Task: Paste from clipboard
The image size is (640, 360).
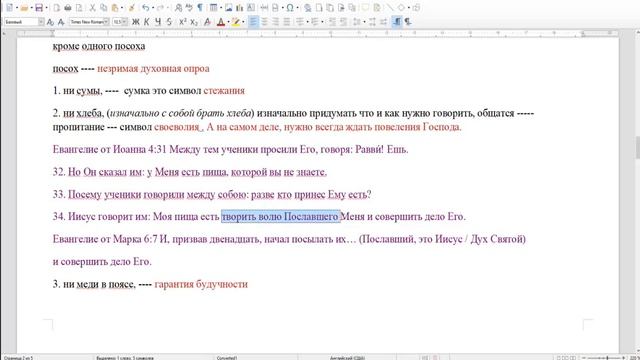Action: click(x=115, y=8)
